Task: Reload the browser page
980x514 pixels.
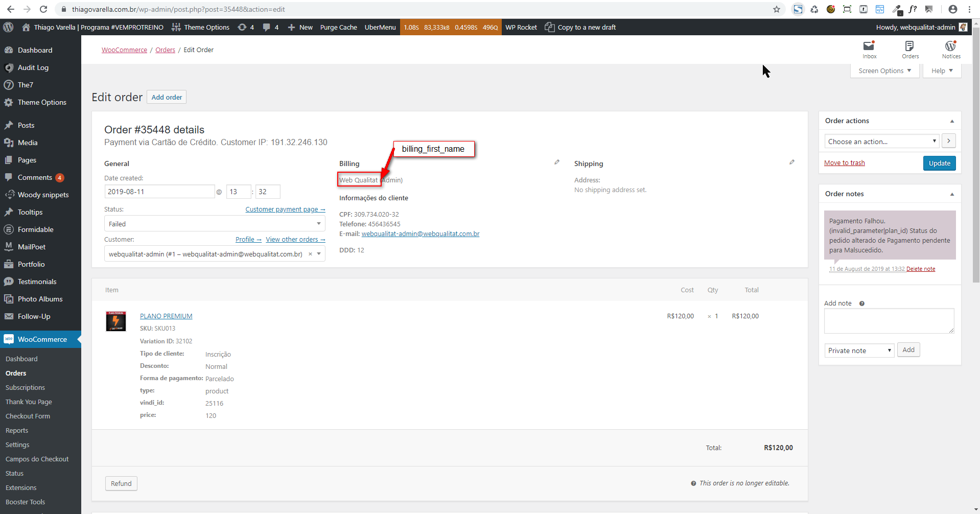Action: (43, 9)
